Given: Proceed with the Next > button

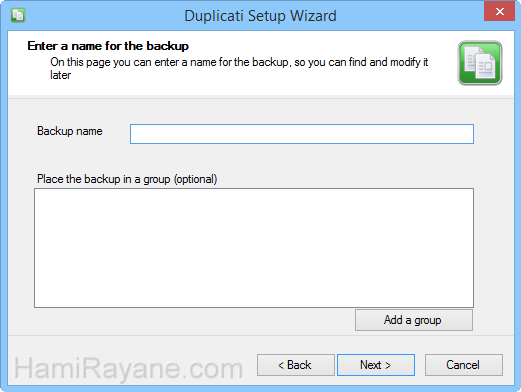Looking at the screenshot, I should [x=376, y=365].
